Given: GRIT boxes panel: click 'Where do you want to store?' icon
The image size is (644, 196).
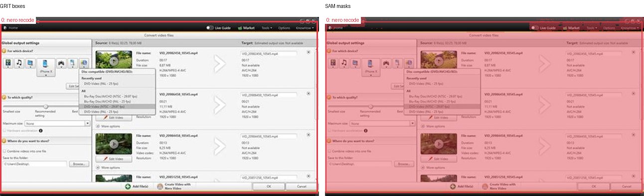Looking at the screenshot, I should click(x=4, y=141).
